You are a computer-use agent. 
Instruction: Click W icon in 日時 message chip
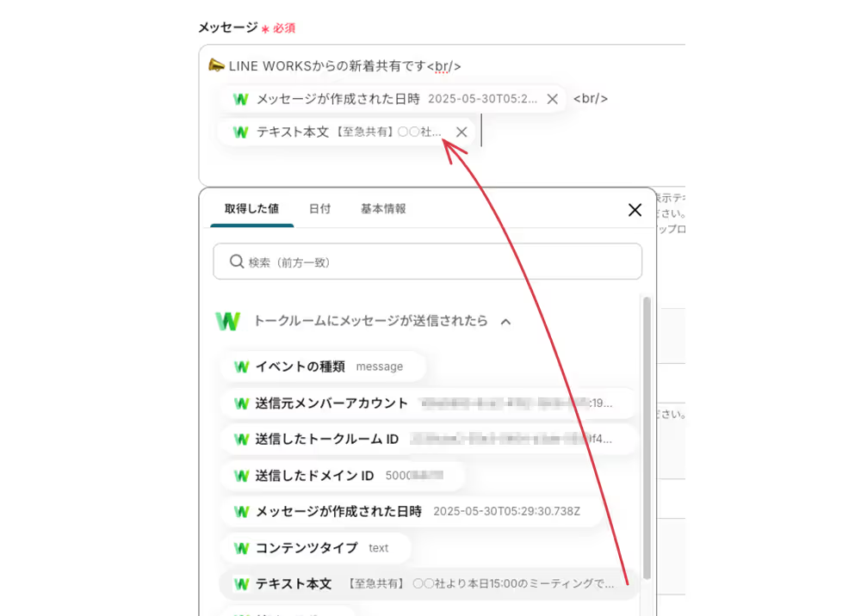tap(241, 99)
